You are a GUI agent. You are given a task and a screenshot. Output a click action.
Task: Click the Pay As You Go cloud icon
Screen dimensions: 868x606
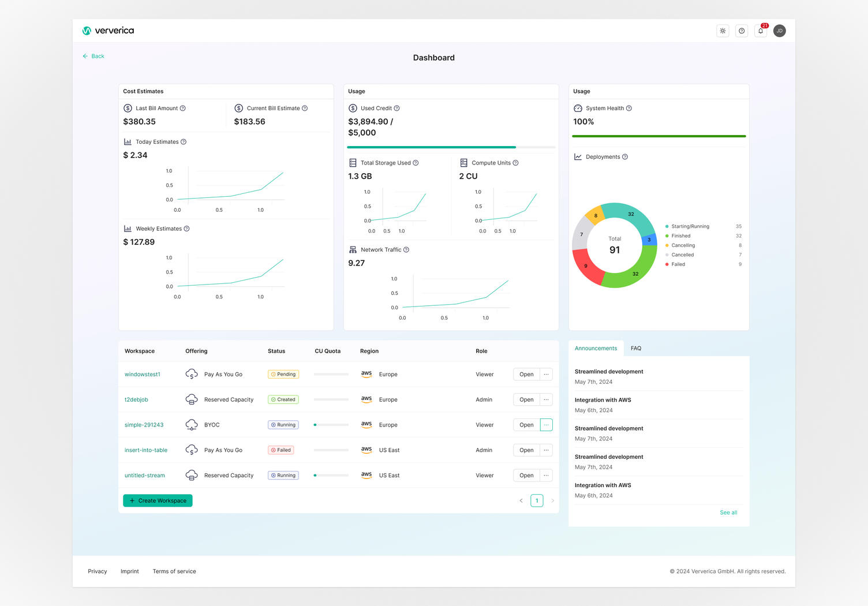[x=191, y=374]
